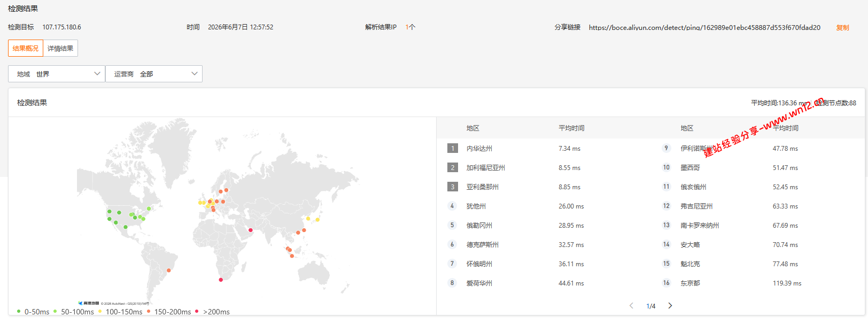This screenshot has width=868, height=324.
Task: Click the 俄勒冈州 row text
Action: 479,226
